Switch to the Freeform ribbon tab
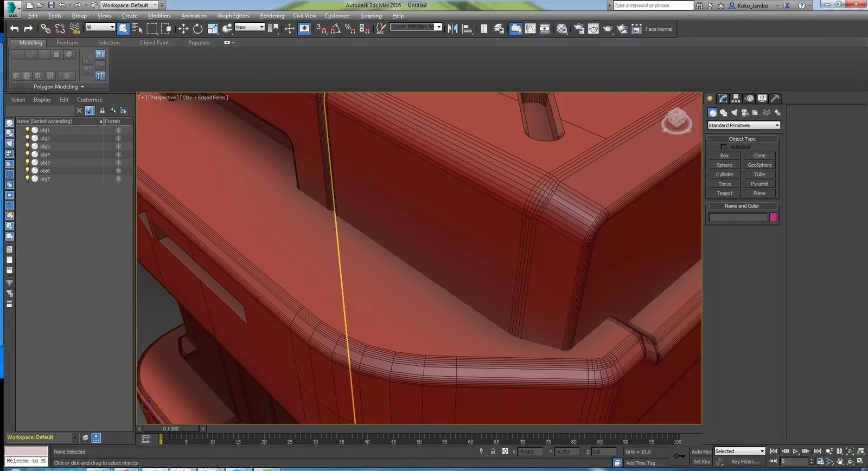 pos(67,42)
